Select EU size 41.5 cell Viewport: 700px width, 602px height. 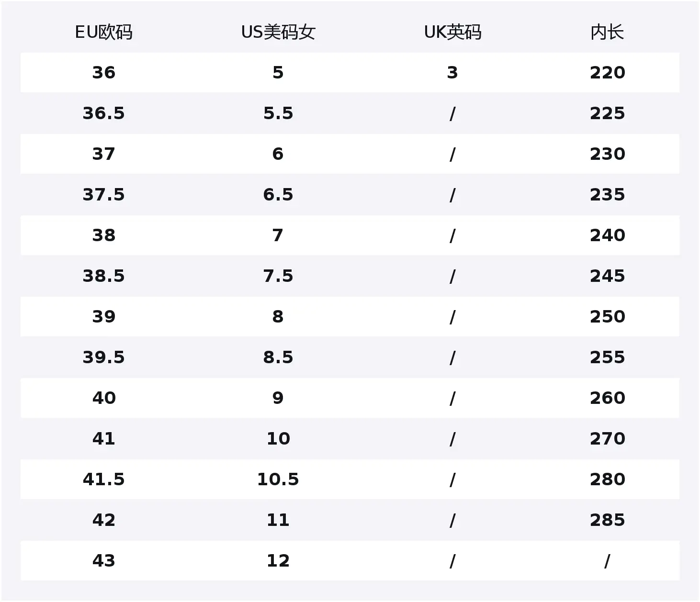(104, 479)
